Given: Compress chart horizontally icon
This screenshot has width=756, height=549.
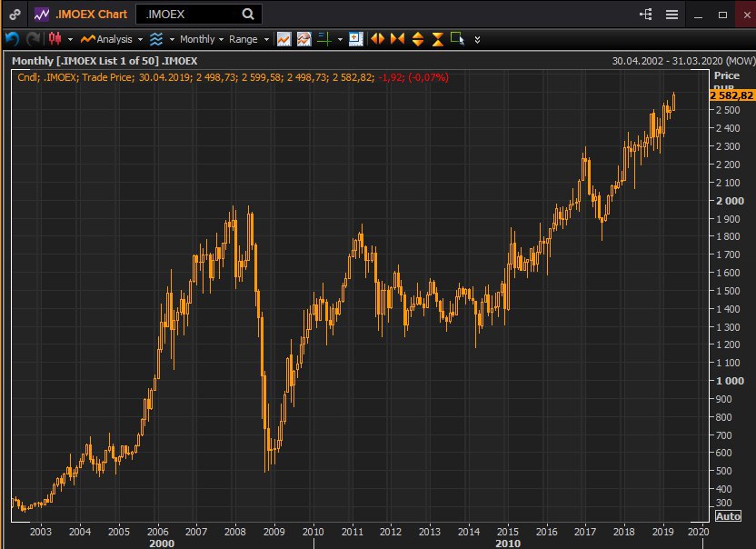Looking at the screenshot, I should [397, 39].
